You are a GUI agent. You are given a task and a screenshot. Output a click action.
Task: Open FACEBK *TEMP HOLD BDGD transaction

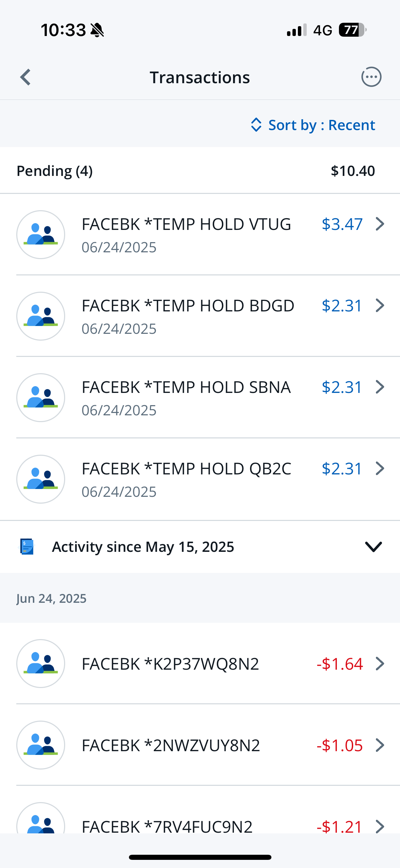tap(200, 316)
